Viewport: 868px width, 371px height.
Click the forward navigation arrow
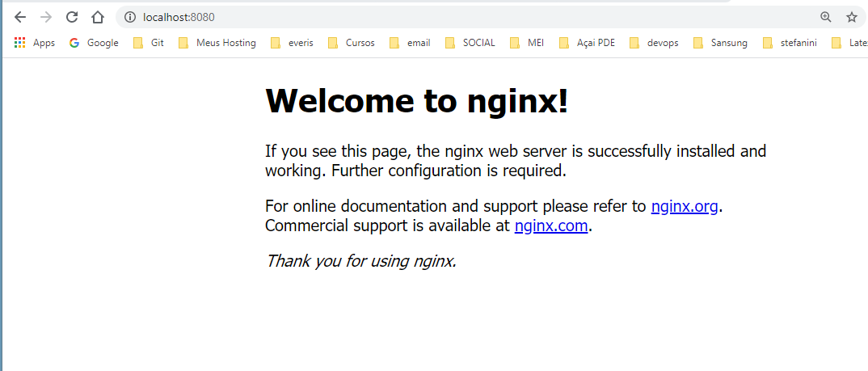(x=46, y=17)
